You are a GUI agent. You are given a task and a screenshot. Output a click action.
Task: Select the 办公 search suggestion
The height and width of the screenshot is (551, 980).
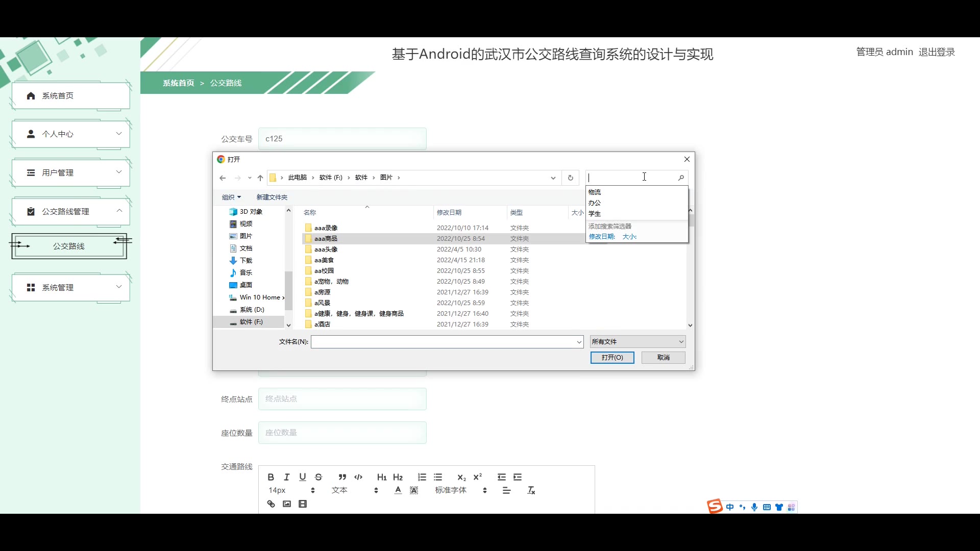(636, 203)
